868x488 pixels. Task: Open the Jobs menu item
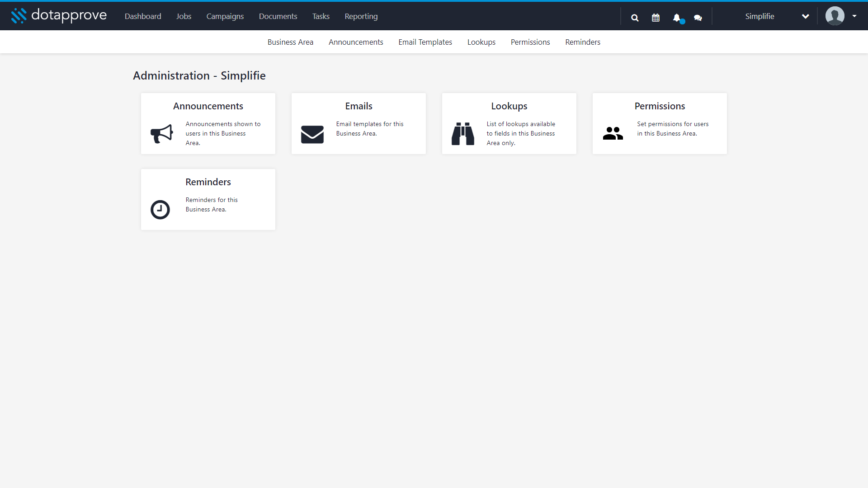coord(184,16)
